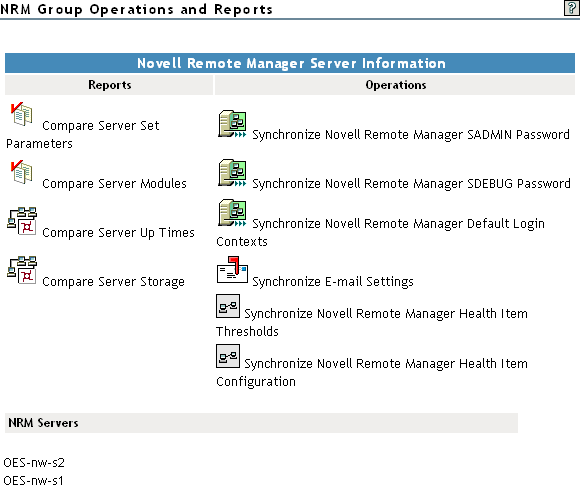Open Synchronize Novell Remote Manager SADMIN Password
The width and height of the screenshot is (580, 486).
click(411, 135)
